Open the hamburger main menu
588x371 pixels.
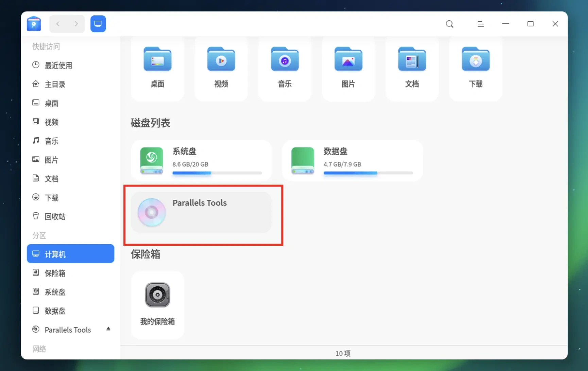tap(481, 24)
